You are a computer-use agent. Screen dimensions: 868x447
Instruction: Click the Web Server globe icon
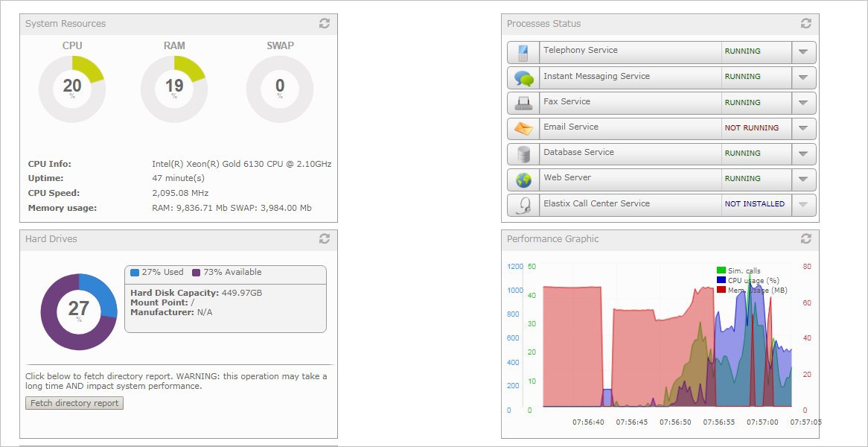pyautogui.click(x=523, y=180)
